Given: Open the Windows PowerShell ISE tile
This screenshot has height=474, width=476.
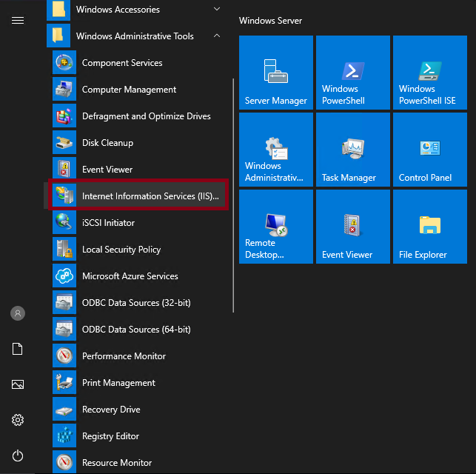Looking at the screenshot, I should [x=430, y=73].
